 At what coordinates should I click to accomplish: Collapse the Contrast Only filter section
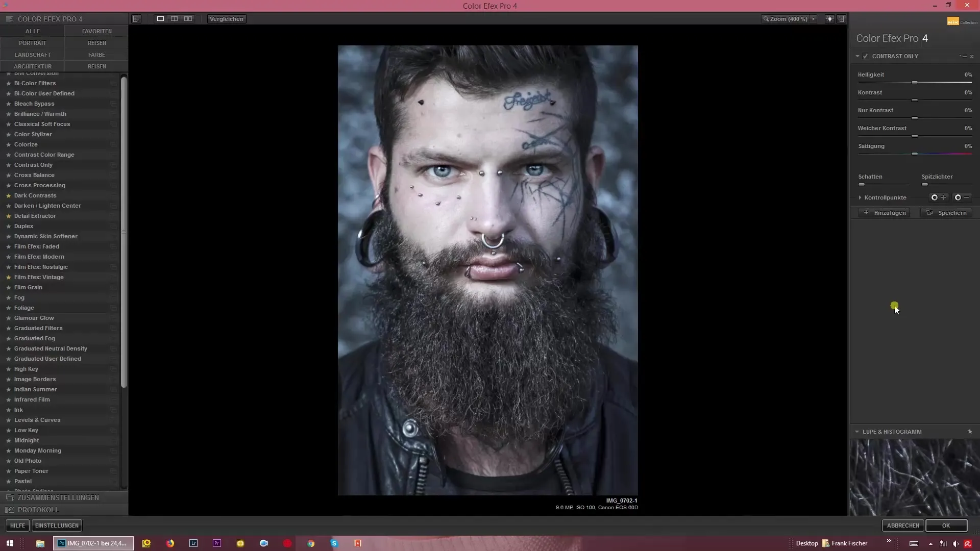coord(857,56)
